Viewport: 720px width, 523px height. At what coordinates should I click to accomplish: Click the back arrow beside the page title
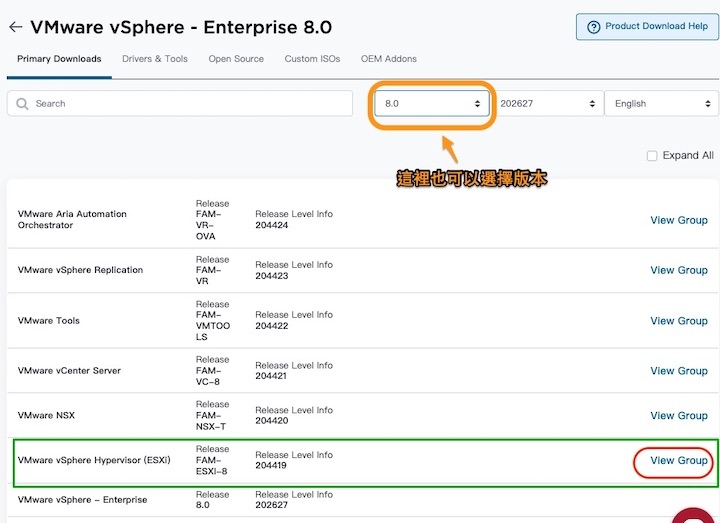pyautogui.click(x=16, y=27)
